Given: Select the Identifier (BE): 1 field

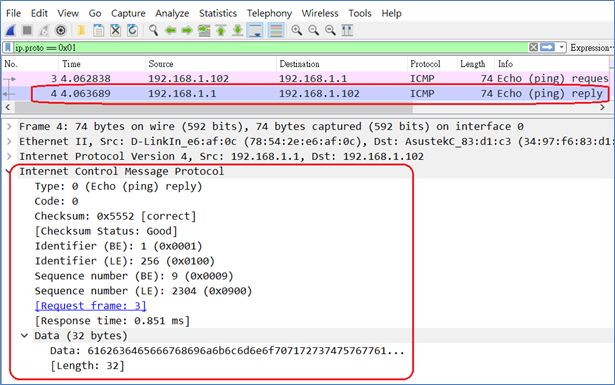Looking at the screenshot, I should click(x=118, y=246).
